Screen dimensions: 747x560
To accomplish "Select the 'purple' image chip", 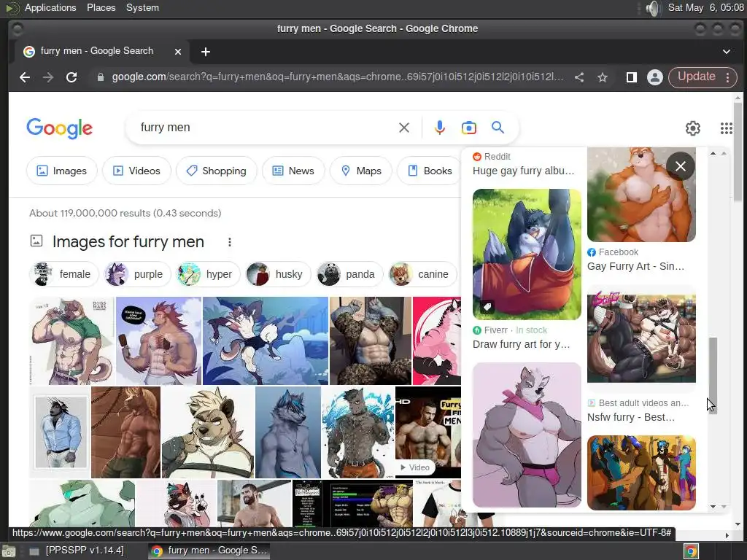I will pyautogui.click(x=137, y=274).
